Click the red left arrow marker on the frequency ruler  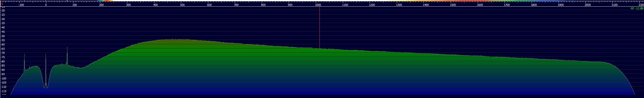[x=2, y=4]
